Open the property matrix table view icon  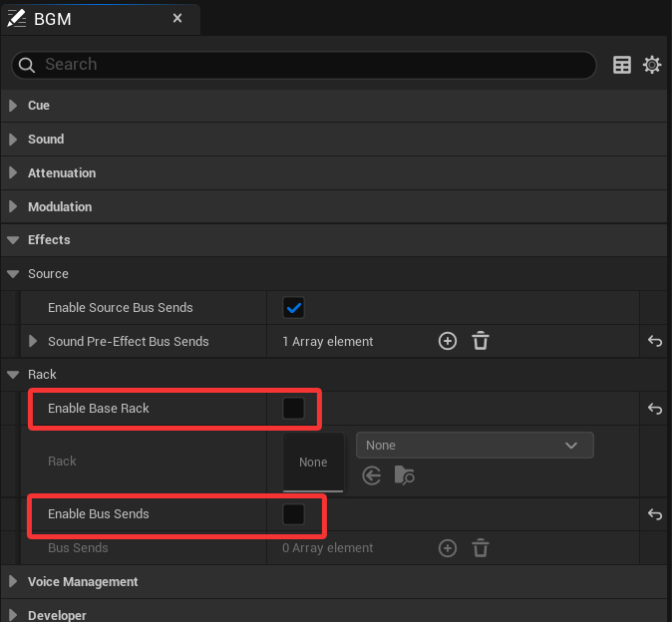point(622,65)
